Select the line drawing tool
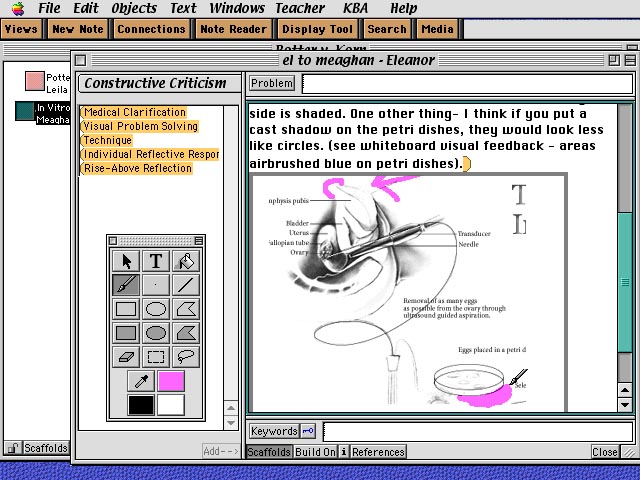Viewport: 640px width, 480px height. click(186, 285)
